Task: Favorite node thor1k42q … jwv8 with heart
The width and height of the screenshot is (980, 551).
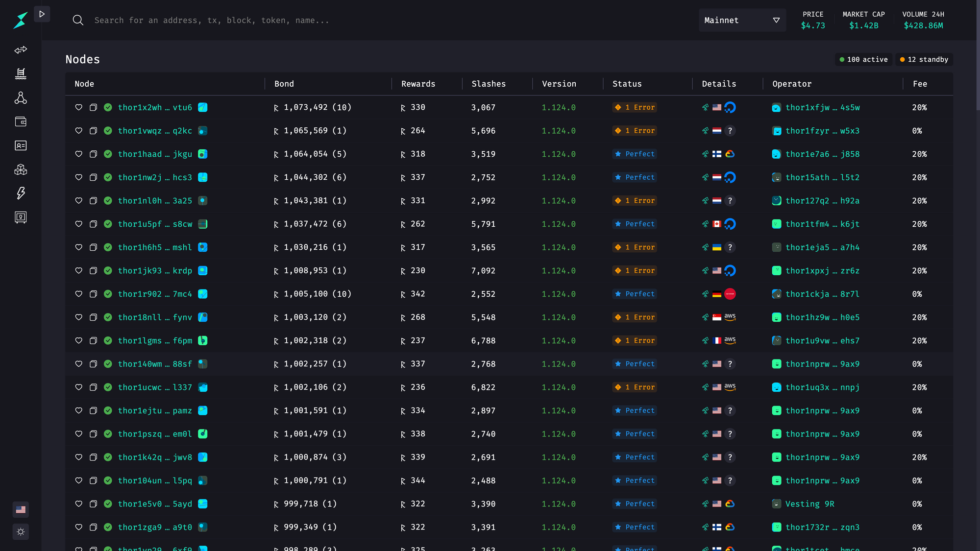Action: pyautogui.click(x=78, y=457)
